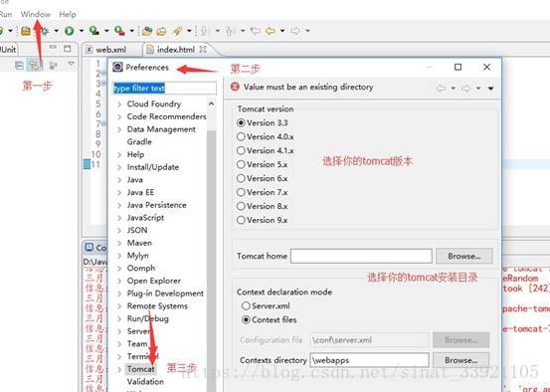Select Tomcat Version 8.x

(x=263, y=206)
